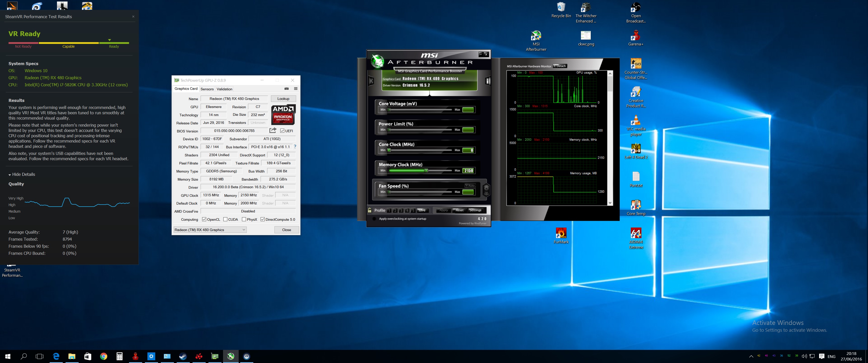Viewport: 868px width, 363px height.
Task: Open the Recycle Bin
Action: [x=561, y=10]
